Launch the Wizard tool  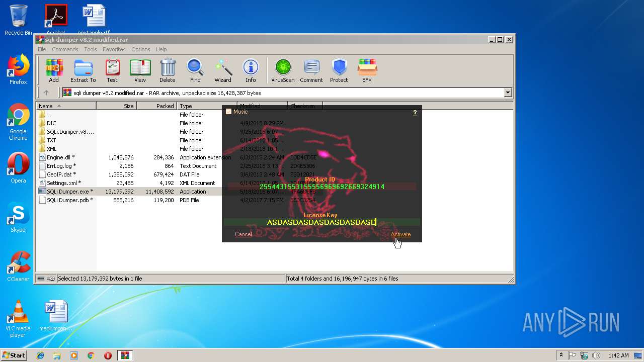click(x=223, y=71)
